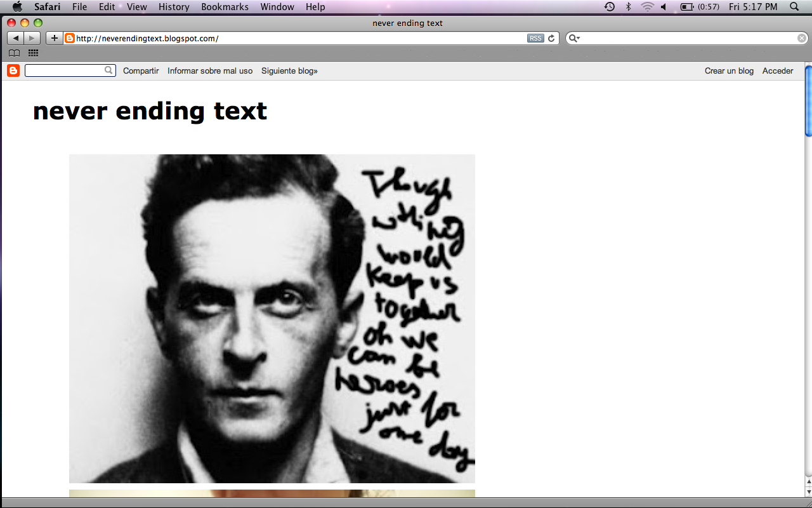Open the Time Machine menu bar icon
Viewport: 812px width, 508px height.
pos(610,7)
